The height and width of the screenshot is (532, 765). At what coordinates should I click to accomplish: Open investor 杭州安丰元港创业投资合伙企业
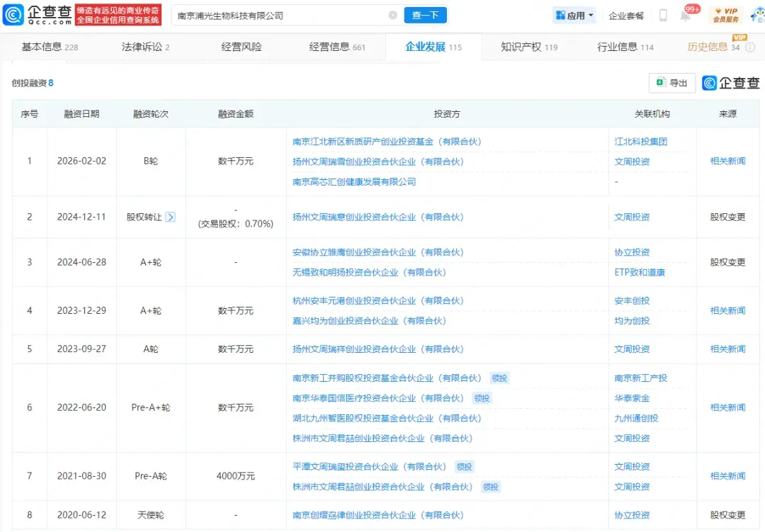(378, 300)
